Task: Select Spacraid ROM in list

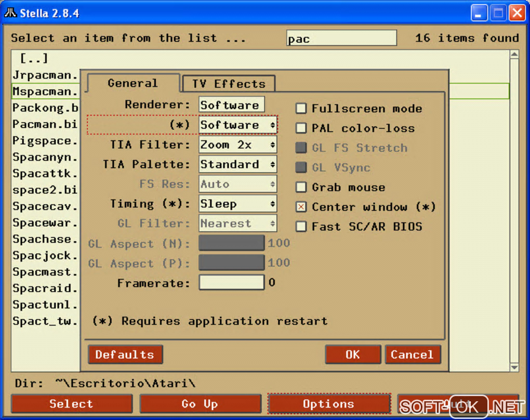Action: click(45, 288)
